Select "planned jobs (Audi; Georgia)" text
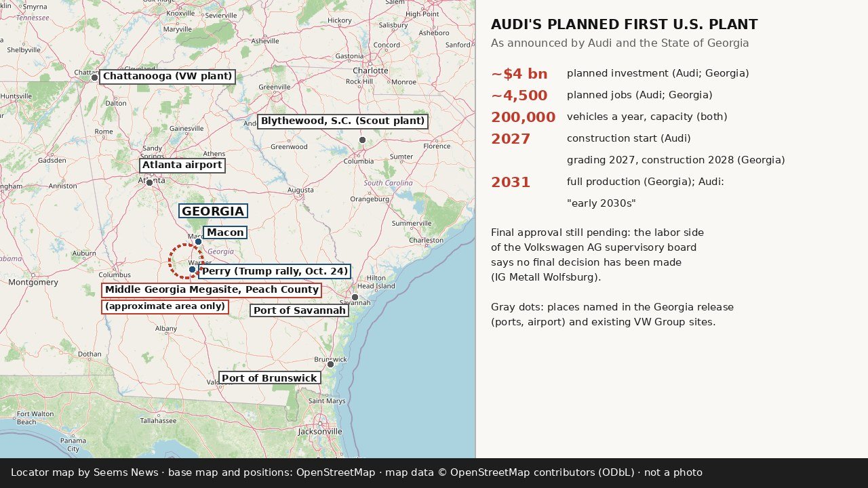 tap(639, 95)
